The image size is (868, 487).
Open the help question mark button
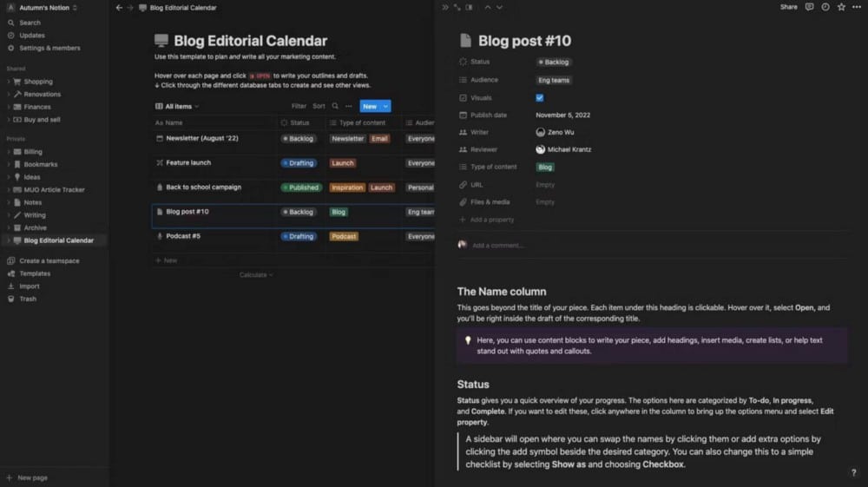pos(853,472)
